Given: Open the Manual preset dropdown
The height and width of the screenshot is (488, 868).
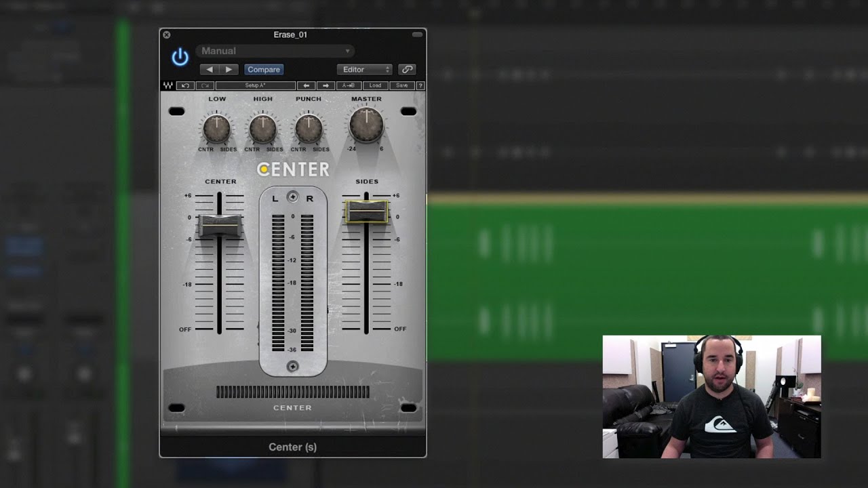Looking at the screenshot, I should [275, 51].
